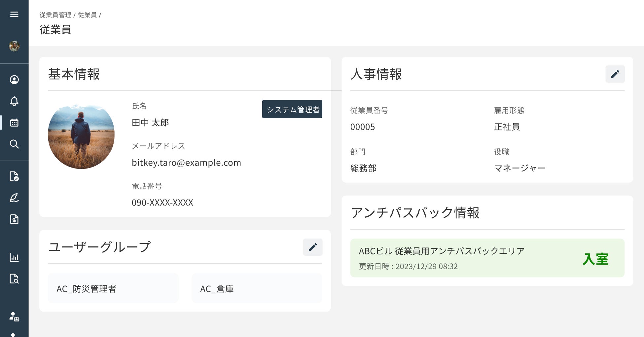Edit 人事情報 with the pencil button
The height and width of the screenshot is (337, 644).
(x=615, y=74)
